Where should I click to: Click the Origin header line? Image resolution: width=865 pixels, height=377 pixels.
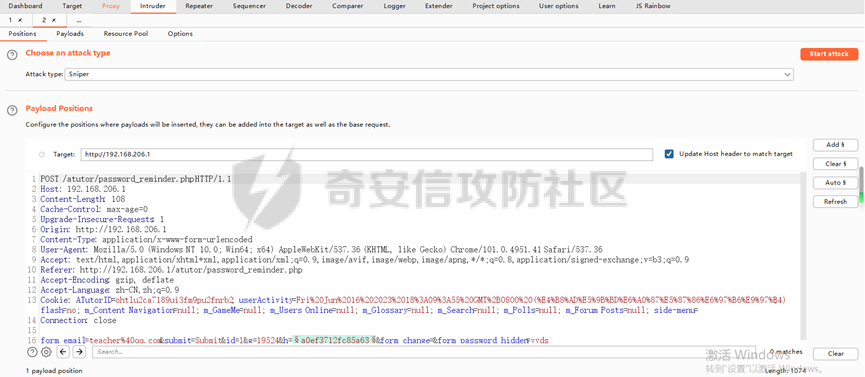point(104,229)
